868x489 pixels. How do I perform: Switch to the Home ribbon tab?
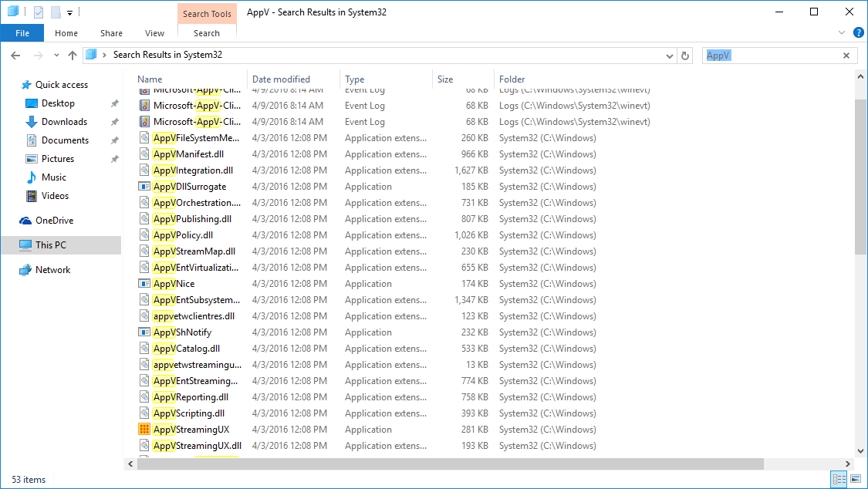coord(66,33)
